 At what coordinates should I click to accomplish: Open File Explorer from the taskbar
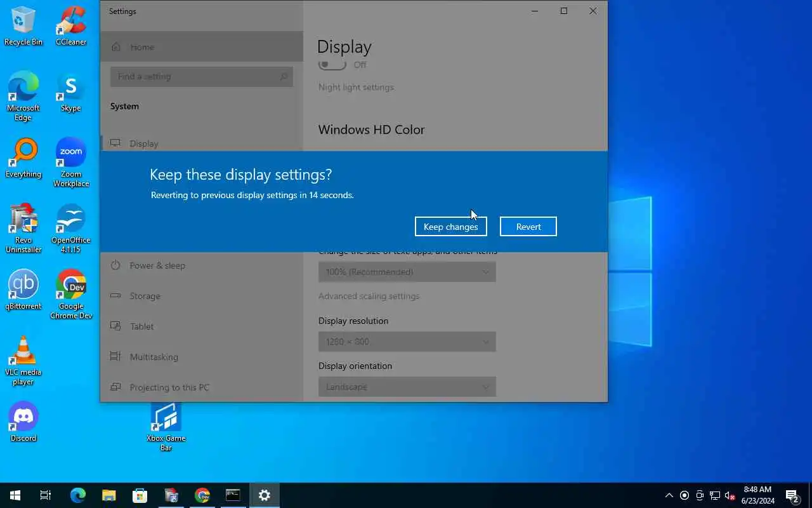pyautogui.click(x=108, y=495)
